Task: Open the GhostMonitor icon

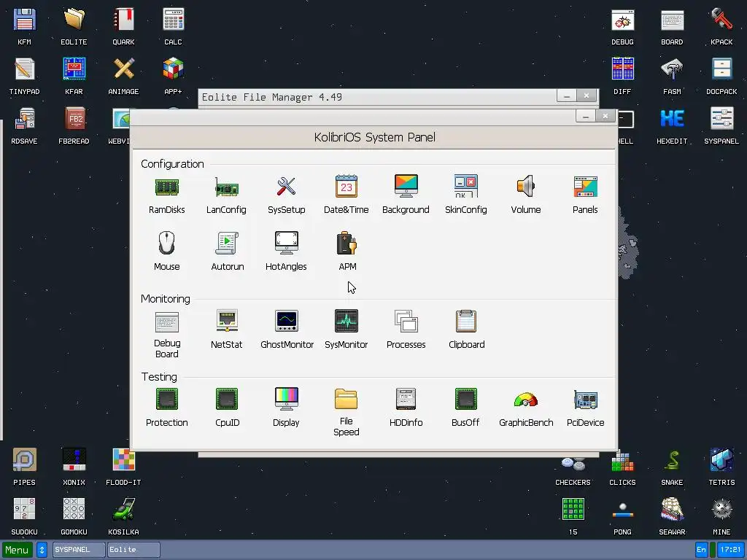Action: pos(286,321)
